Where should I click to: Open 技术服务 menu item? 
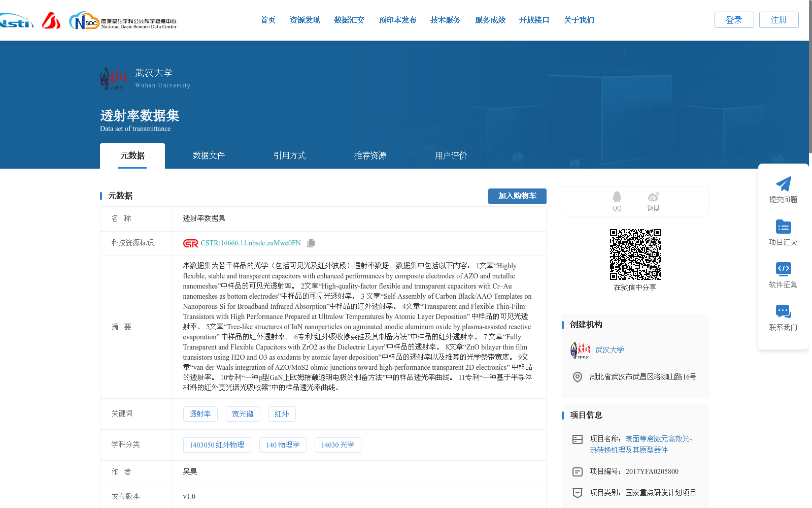tap(446, 20)
